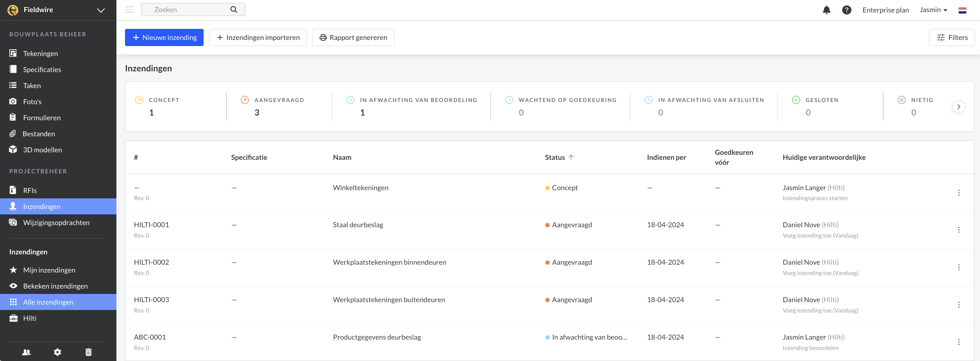This screenshot has width=980, height=361.
Task: Open the Staal deurbeslag submittal
Action: click(358, 225)
